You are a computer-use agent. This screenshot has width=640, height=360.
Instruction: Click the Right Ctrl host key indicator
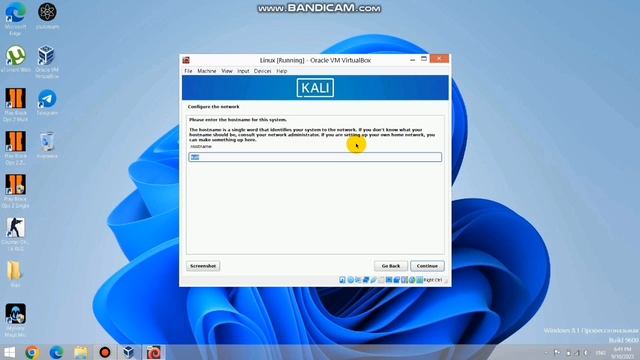(x=433, y=280)
